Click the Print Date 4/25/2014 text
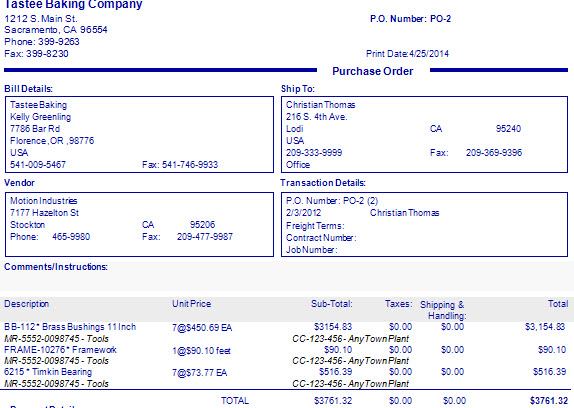Screen dimensions: 574x408 coord(407,54)
